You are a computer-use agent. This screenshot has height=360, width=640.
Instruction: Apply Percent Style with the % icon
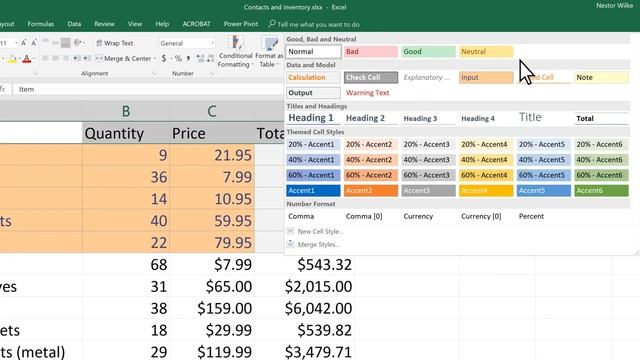pyautogui.click(x=178, y=58)
